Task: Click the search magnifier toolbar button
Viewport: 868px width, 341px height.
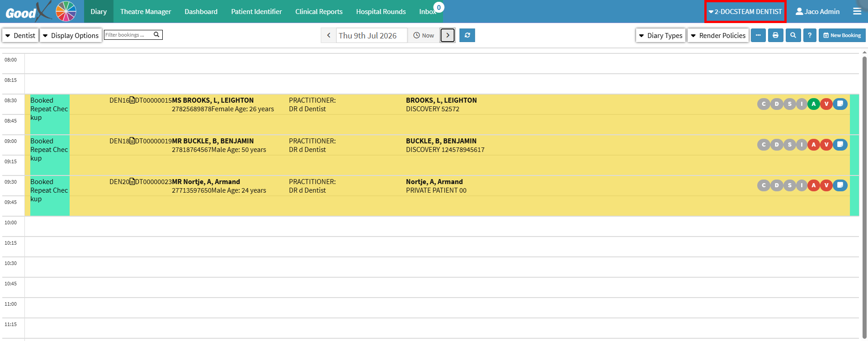Action: pos(793,35)
